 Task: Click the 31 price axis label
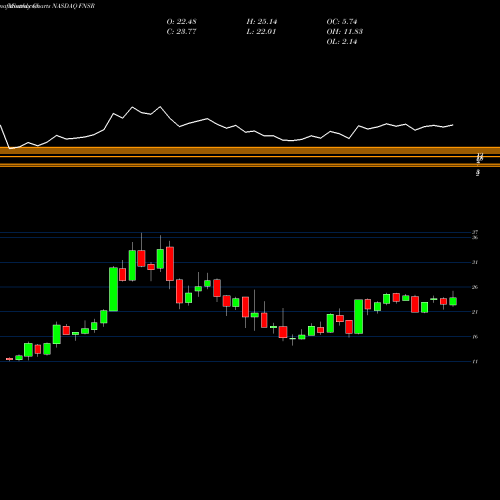(475, 262)
